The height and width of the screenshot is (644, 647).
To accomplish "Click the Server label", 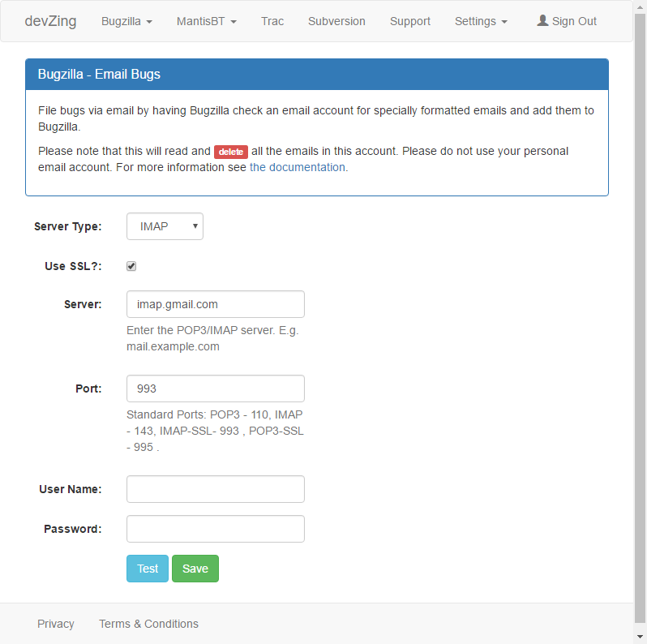I will [x=83, y=304].
